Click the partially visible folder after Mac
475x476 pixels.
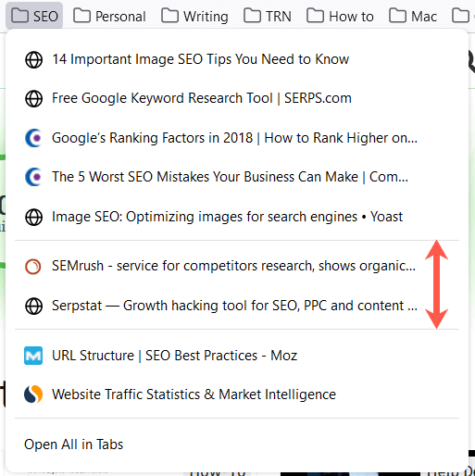point(462,16)
